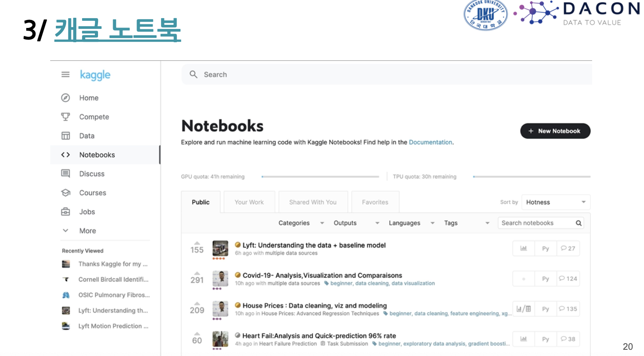The height and width of the screenshot is (356, 644).
Task: Open comments (135) on House Prices notebook
Action: [x=568, y=309]
